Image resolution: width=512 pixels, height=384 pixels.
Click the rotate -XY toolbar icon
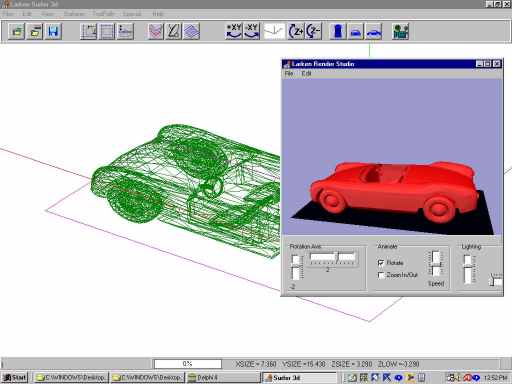coord(252,32)
